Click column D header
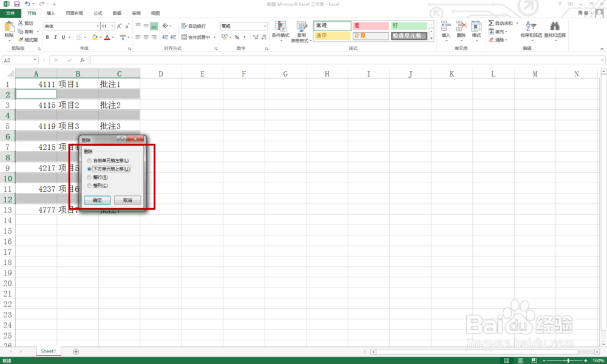The height and width of the screenshot is (364, 607). click(x=161, y=74)
